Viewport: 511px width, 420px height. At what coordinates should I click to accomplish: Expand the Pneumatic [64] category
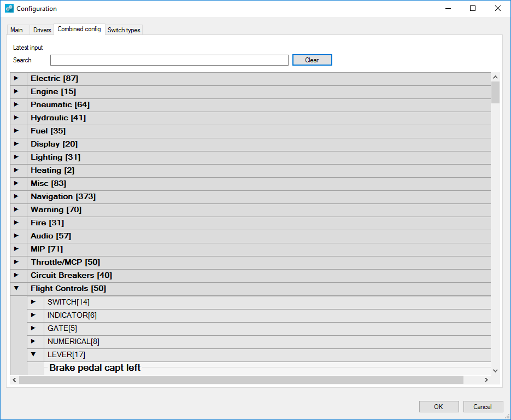click(x=16, y=104)
